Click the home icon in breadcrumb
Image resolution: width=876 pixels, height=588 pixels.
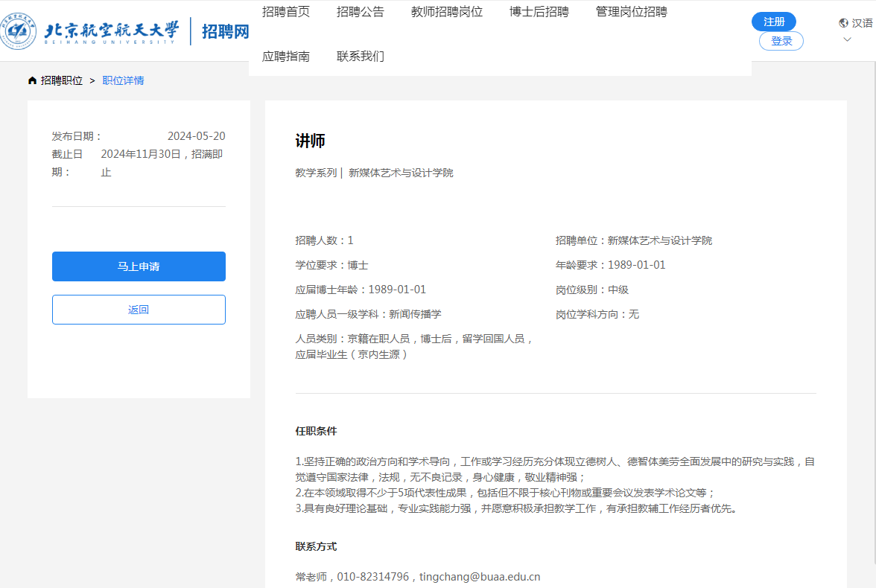(x=32, y=80)
